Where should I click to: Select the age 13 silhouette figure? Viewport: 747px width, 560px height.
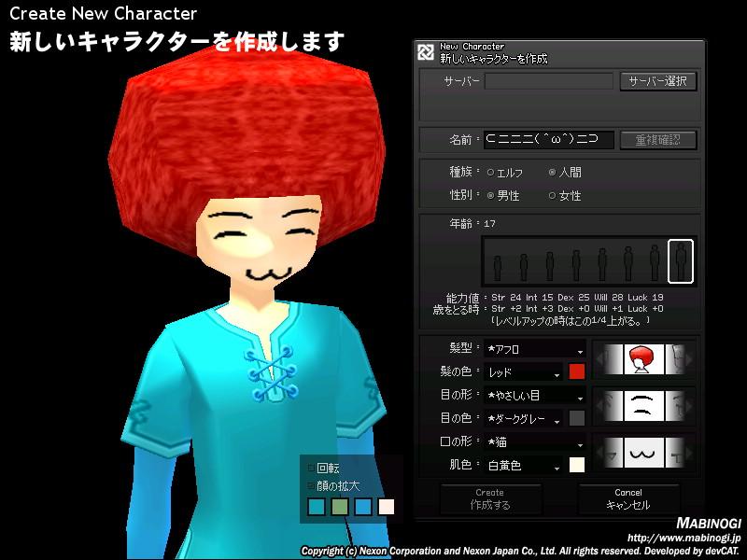click(x=576, y=265)
